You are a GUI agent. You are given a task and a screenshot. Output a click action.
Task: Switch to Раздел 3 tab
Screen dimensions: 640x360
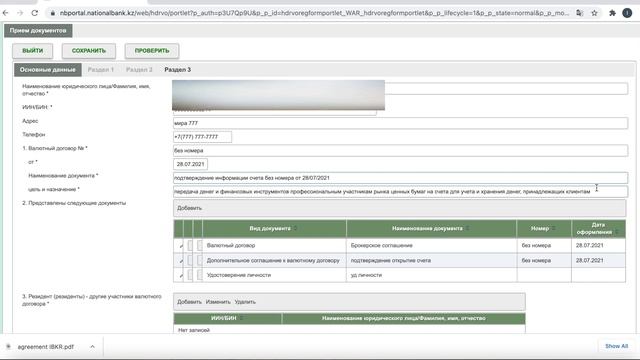178,70
